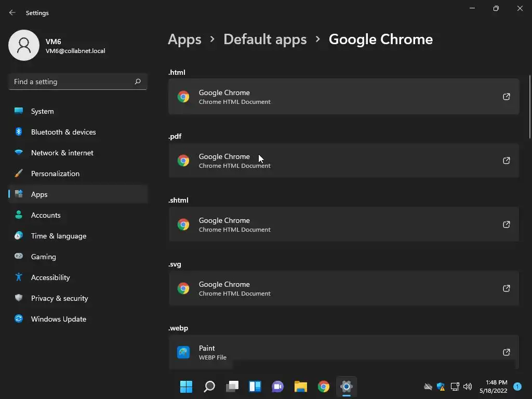Open Gaming settings
This screenshot has height=399, width=532.
tap(78, 257)
